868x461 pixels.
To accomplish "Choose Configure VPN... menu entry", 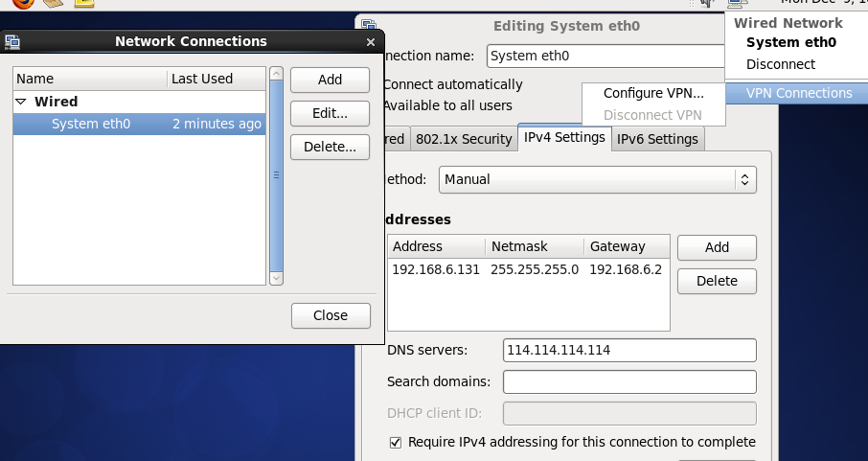I will [653, 93].
